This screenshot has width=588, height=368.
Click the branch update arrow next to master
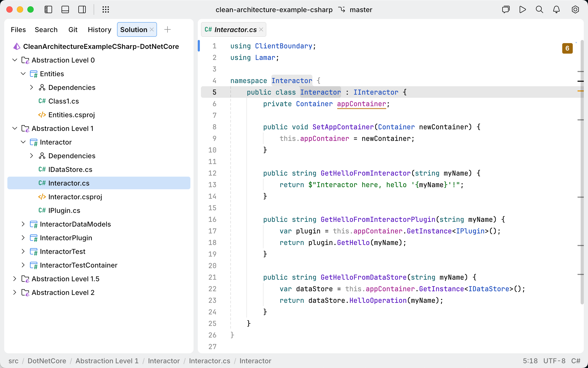click(x=342, y=10)
